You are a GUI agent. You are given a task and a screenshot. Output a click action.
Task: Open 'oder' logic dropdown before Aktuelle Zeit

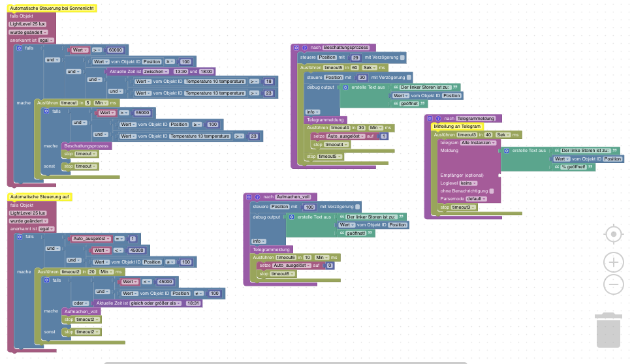click(80, 303)
